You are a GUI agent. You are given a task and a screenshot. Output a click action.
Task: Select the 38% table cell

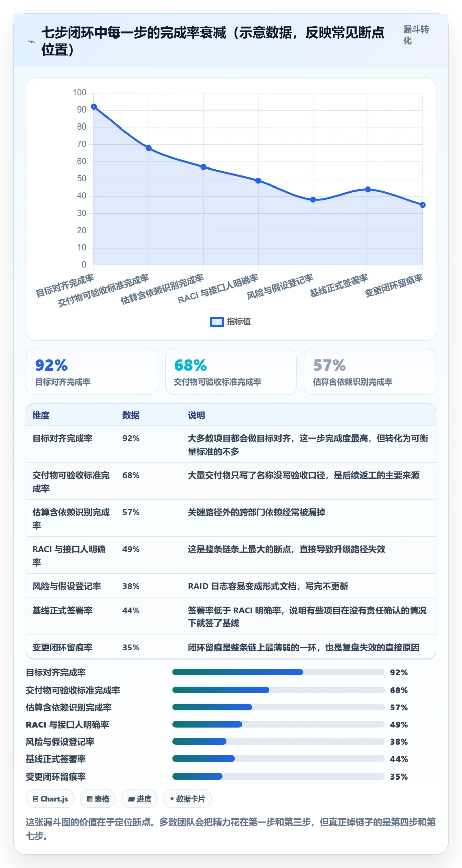tap(131, 586)
